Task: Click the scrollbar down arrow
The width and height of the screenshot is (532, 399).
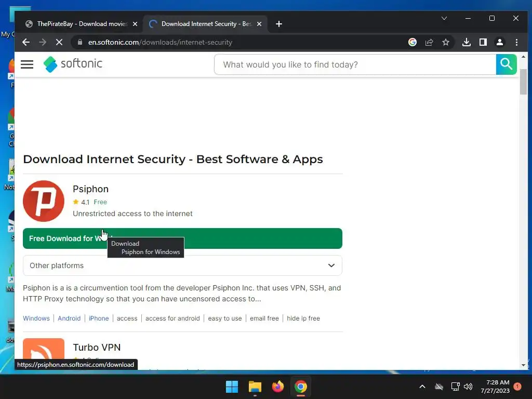Action: [x=523, y=365]
